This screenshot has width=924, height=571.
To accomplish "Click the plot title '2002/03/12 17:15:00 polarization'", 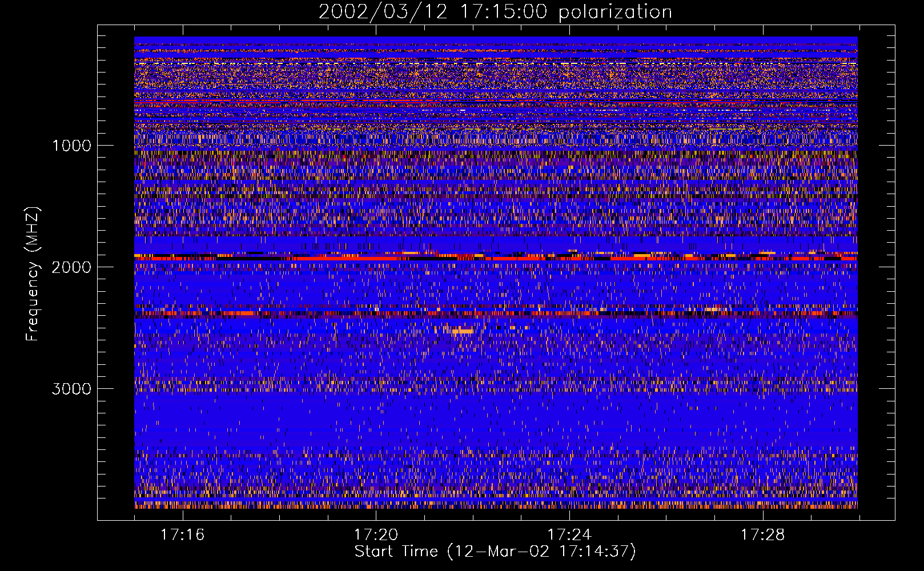I will [495, 11].
